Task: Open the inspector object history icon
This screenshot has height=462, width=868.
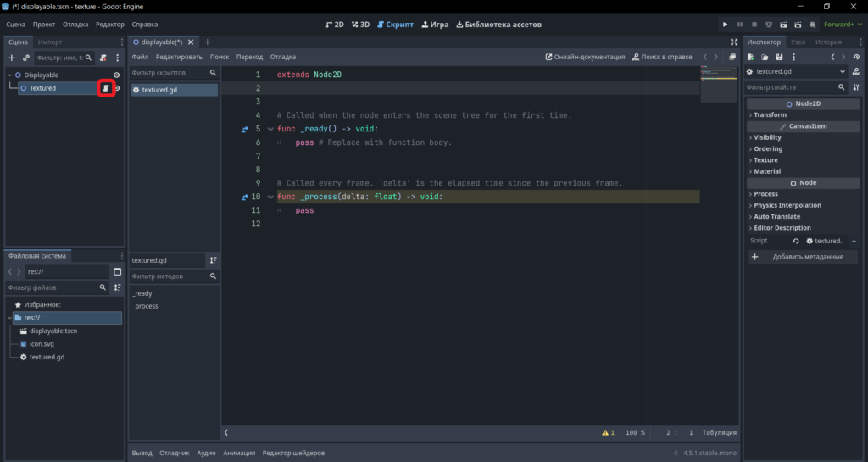Action: 856,57
